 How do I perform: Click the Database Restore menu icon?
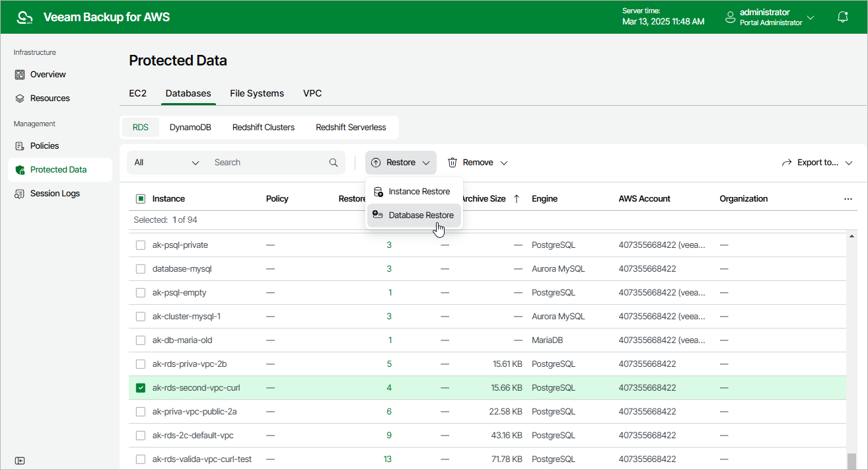[378, 215]
